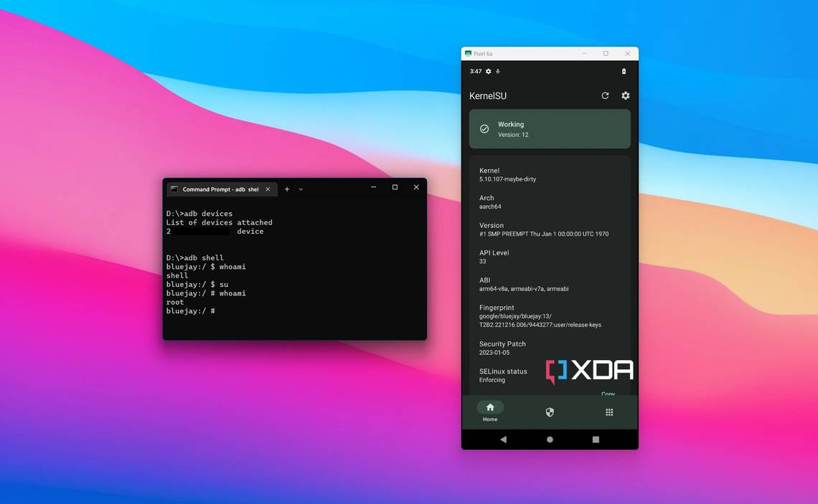Click the Arch value aarch64
This screenshot has width=818, height=504.
pyautogui.click(x=490, y=207)
